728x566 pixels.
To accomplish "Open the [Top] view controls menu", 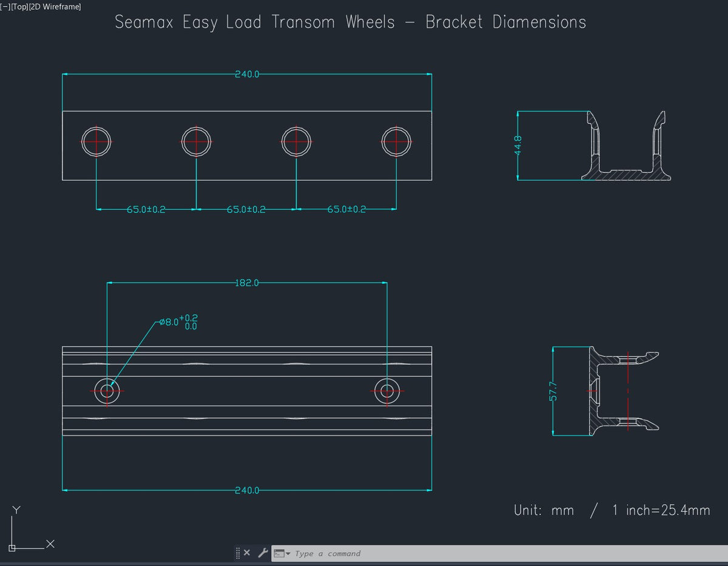I will pyautogui.click(x=19, y=7).
